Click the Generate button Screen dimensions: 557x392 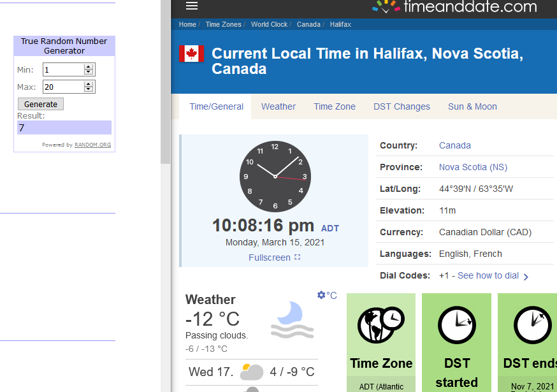(41, 104)
